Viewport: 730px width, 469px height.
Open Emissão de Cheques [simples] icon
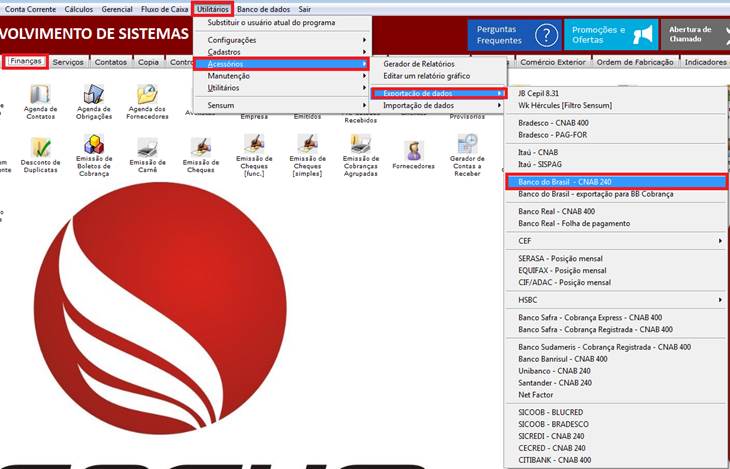point(307,144)
